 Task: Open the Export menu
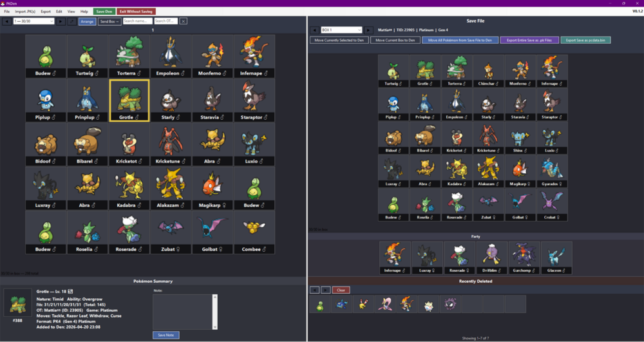pyautogui.click(x=46, y=12)
